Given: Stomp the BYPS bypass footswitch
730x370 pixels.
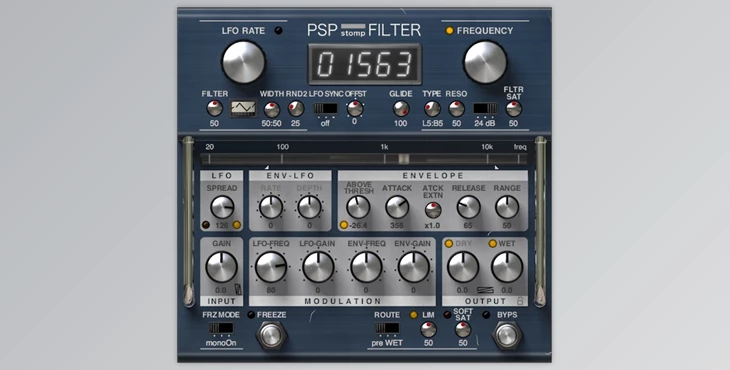Looking at the screenshot, I should (x=507, y=335).
